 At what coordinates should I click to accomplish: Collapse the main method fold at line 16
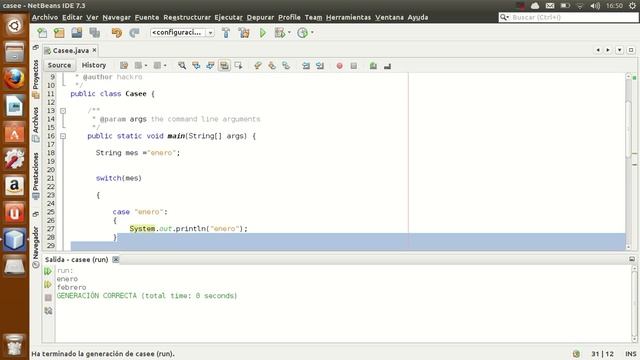point(63,136)
